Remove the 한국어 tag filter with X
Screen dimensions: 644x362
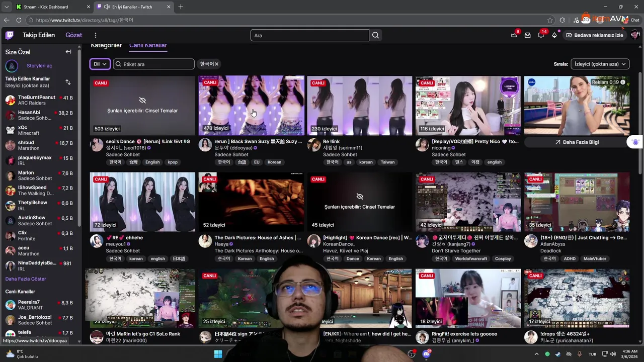pyautogui.click(x=216, y=64)
